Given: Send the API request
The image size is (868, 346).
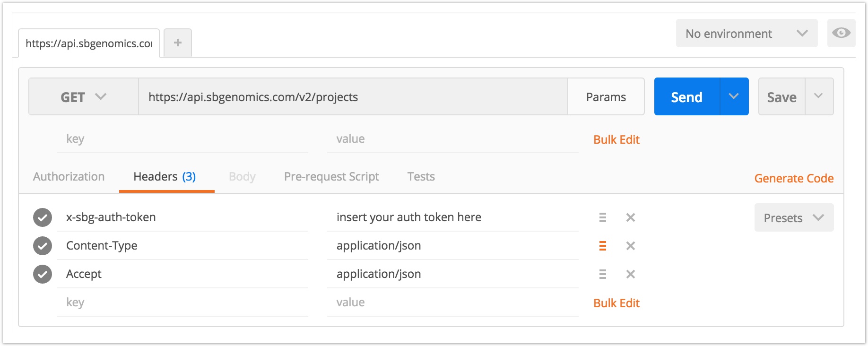Looking at the screenshot, I should (687, 97).
